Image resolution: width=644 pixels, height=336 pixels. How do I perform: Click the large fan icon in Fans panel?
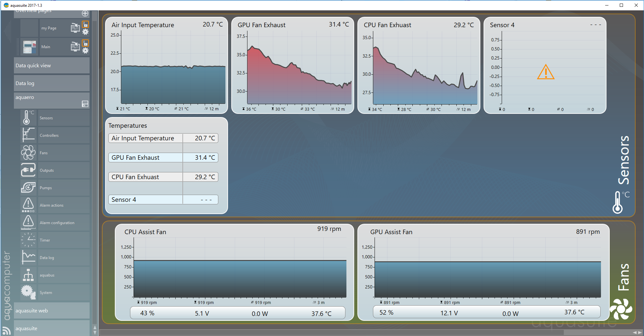pos(621,309)
